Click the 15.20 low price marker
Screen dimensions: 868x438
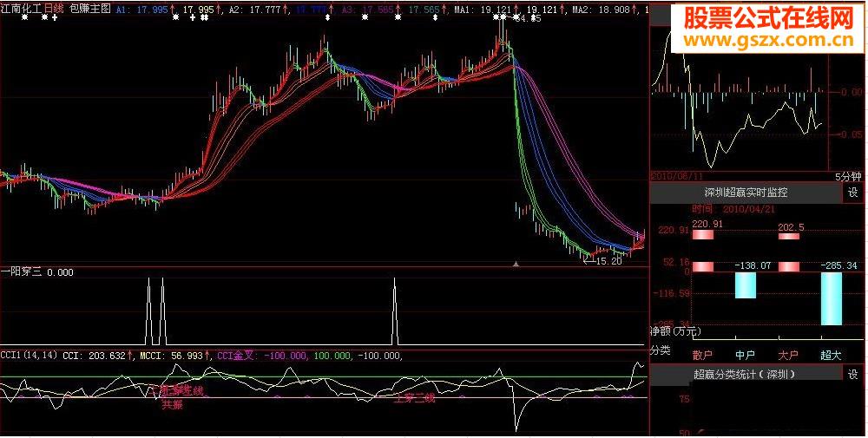pyautogui.click(x=609, y=260)
